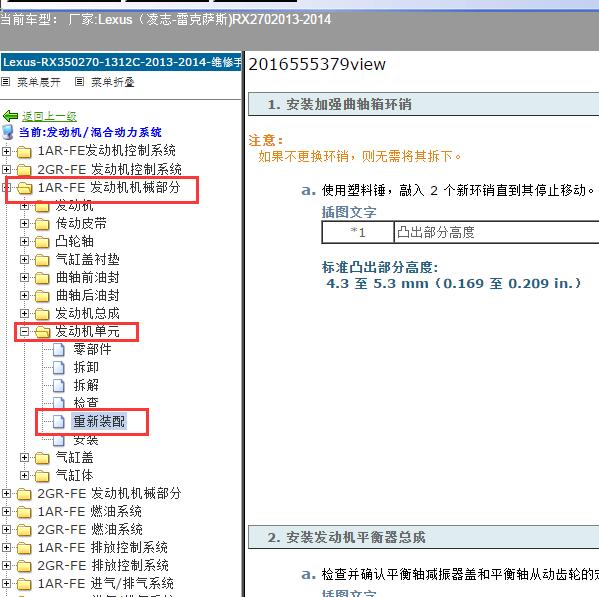Screen dimensions: 599x597
Task: Click the 4.3 至 5.3 mm specification text
Action: 453,283
